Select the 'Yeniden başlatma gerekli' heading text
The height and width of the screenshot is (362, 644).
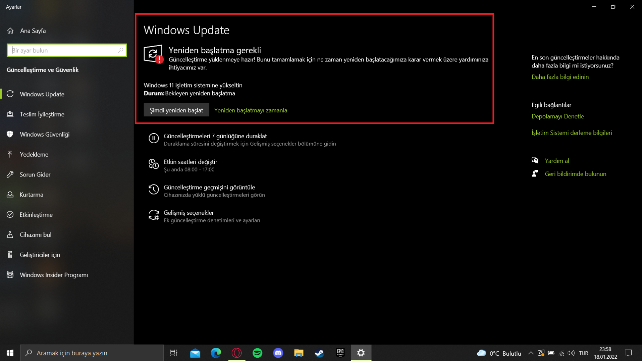click(x=215, y=50)
